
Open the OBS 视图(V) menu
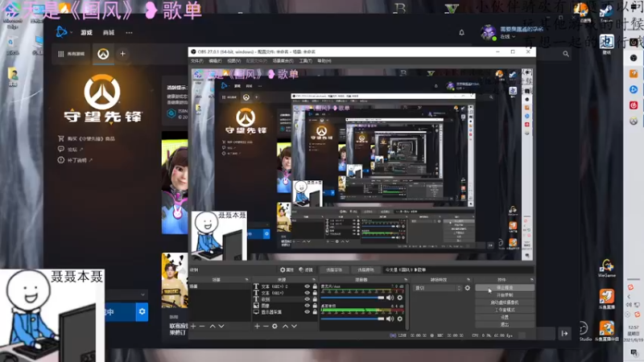234,61
